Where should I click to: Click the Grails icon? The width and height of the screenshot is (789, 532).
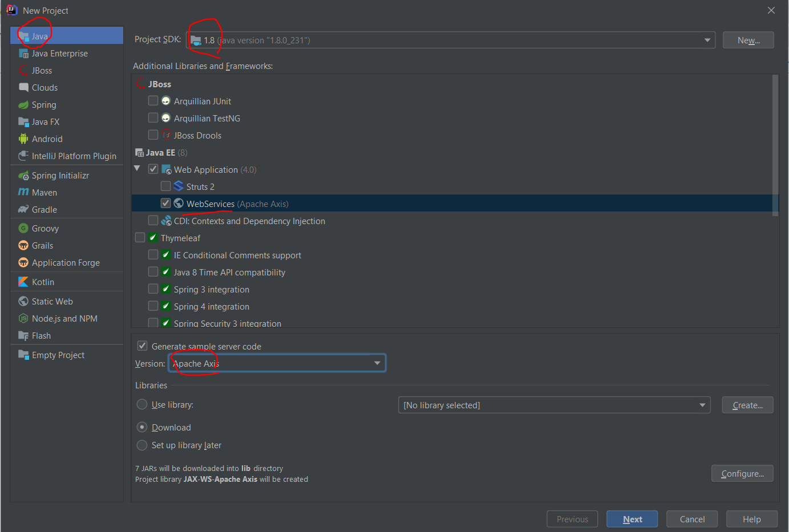(23, 246)
